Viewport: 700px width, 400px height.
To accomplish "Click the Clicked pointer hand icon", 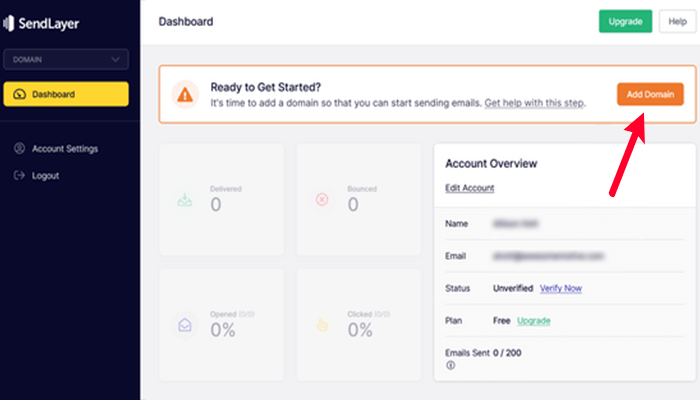I will (322, 324).
